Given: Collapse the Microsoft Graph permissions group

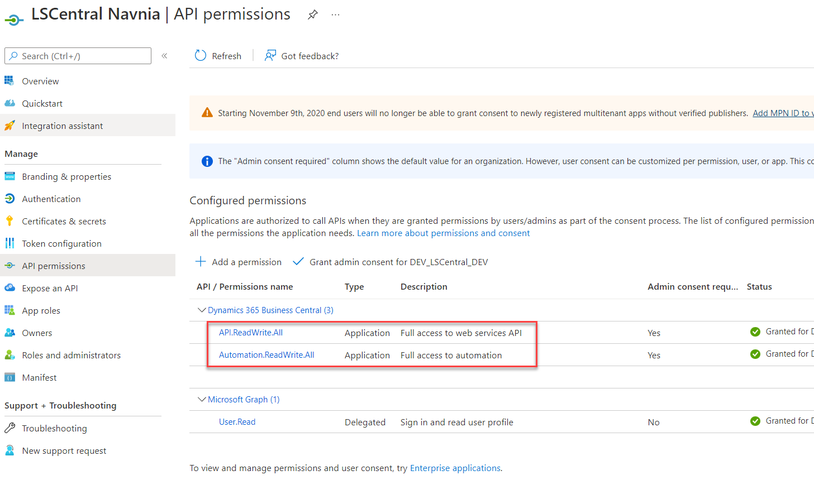Looking at the screenshot, I should (202, 400).
